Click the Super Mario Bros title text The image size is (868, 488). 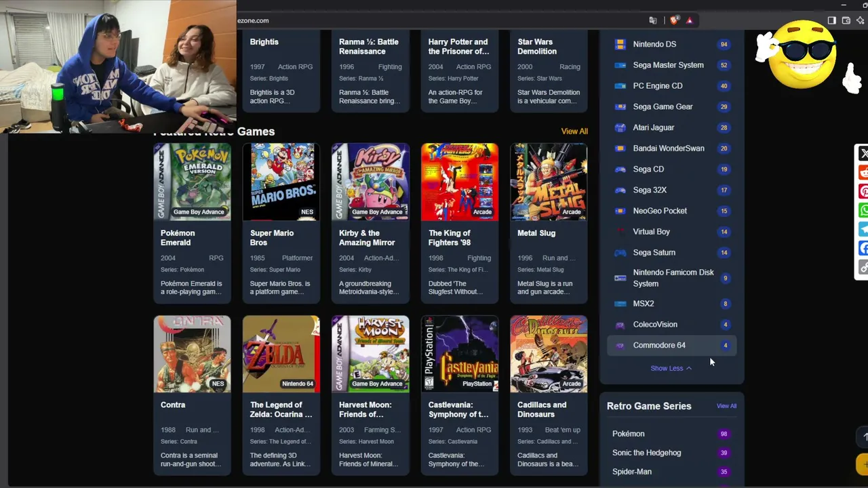pos(272,238)
